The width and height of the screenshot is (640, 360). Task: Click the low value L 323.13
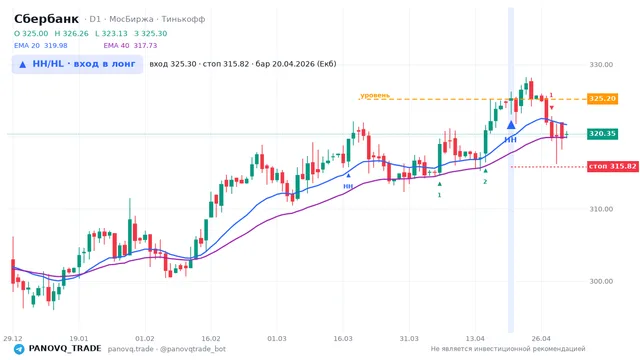point(111,33)
